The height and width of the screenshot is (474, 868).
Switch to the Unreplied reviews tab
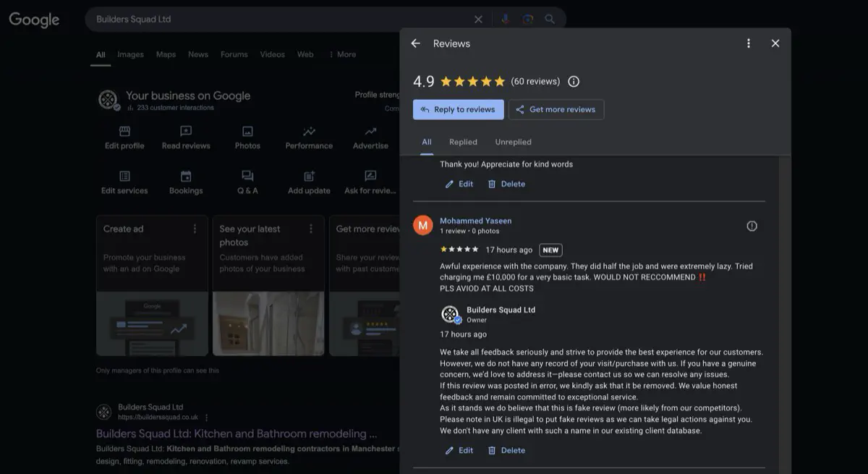pyautogui.click(x=513, y=142)
